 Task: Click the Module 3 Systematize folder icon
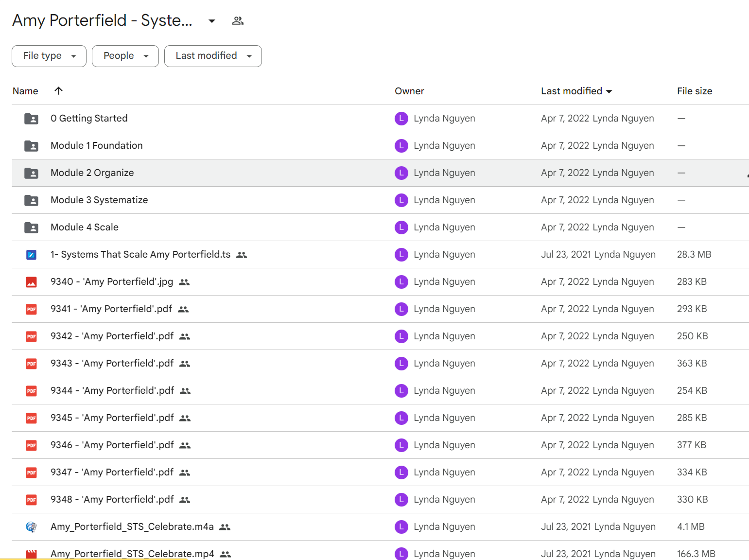[31, 200]
